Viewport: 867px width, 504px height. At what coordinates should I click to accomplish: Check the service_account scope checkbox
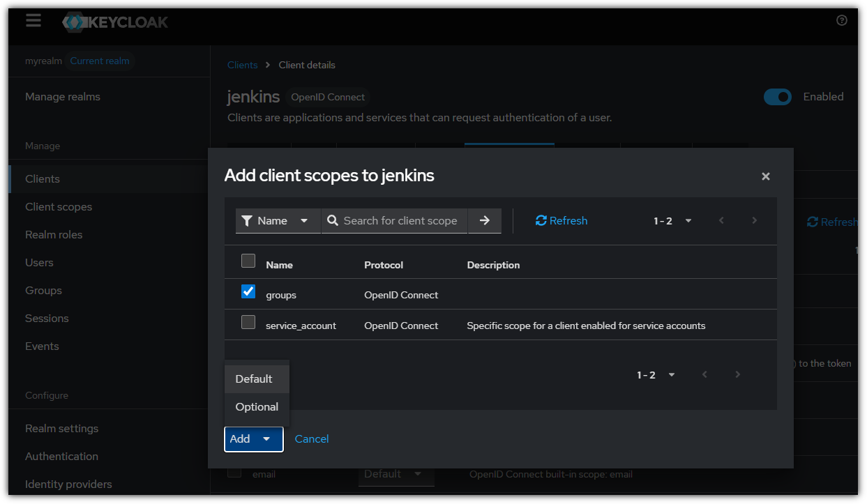(248, 322)
